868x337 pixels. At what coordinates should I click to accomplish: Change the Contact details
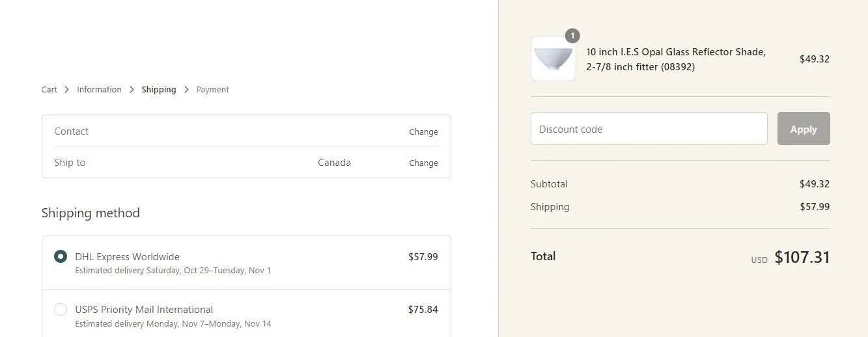[x=423, y=131]
